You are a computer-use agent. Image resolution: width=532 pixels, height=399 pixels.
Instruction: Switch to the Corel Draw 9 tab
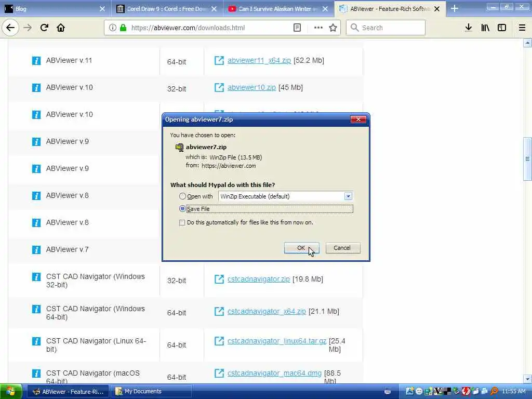pos(167,9)
